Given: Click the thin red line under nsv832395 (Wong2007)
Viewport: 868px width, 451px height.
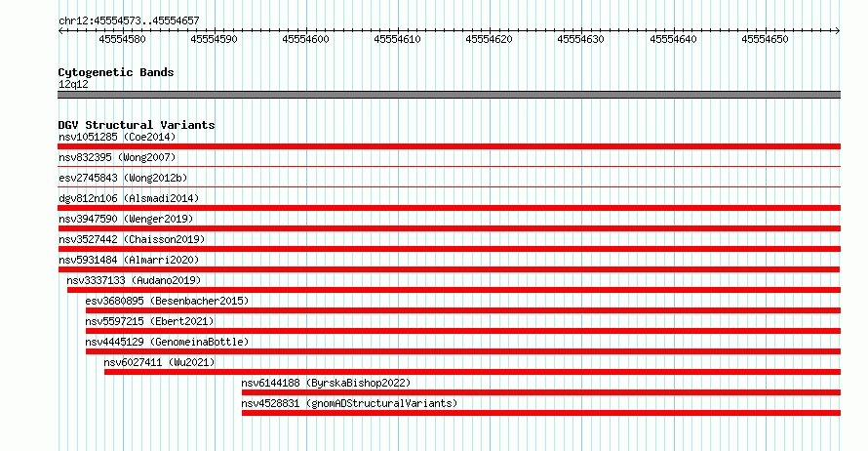Looking at the screenshot, I should (449, 166).
